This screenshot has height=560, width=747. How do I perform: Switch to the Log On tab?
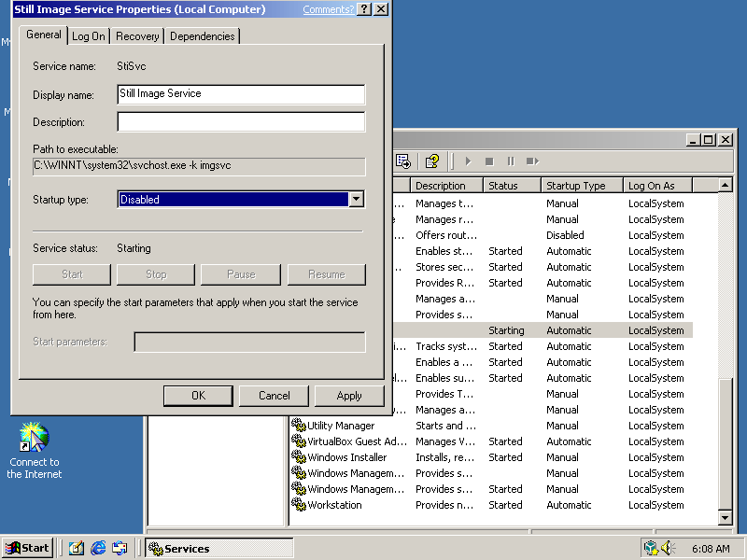(x=89, y=36)
